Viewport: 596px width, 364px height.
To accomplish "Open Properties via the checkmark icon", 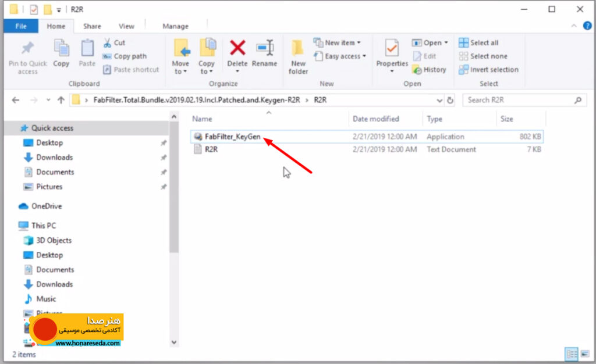I will [392, 49].
